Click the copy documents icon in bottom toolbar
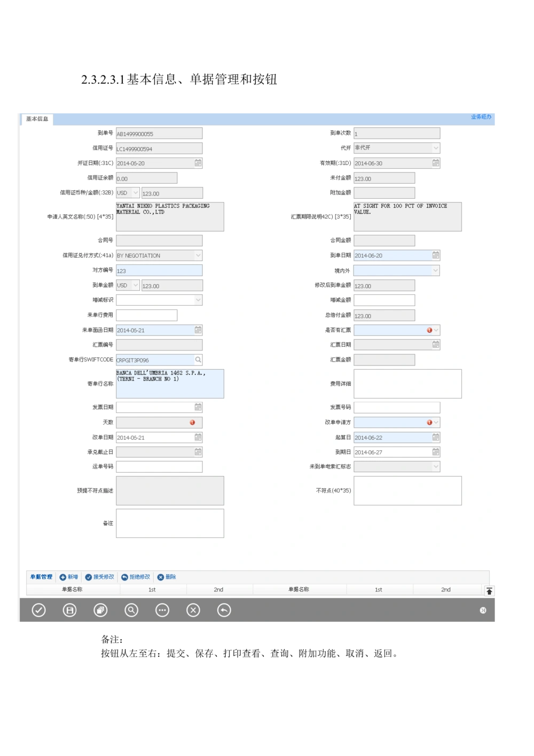Viewport: 534px width, 756px height. (x=100, y=610)
